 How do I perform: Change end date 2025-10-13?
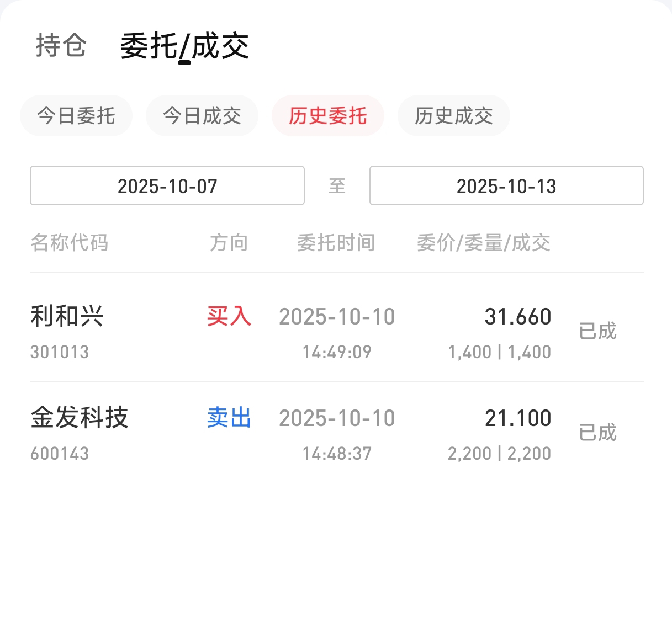(x=506, y=186)
